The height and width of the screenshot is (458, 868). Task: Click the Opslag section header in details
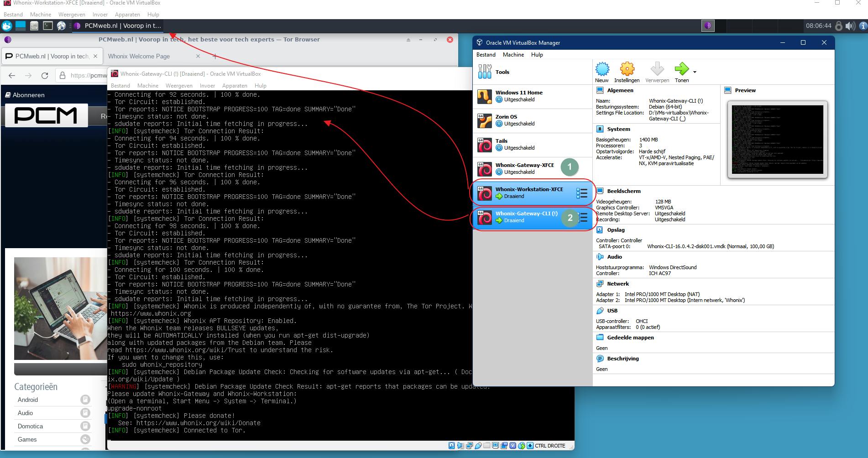coord(616,230)
